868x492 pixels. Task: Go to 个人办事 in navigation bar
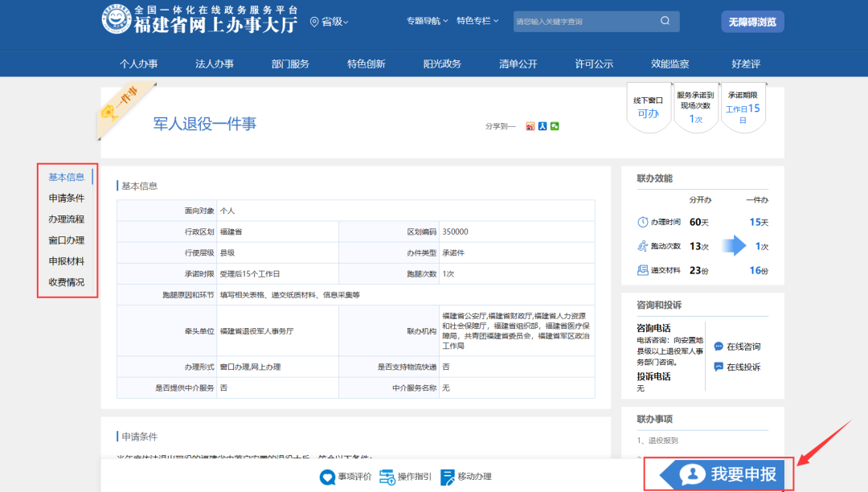point(139,64)
